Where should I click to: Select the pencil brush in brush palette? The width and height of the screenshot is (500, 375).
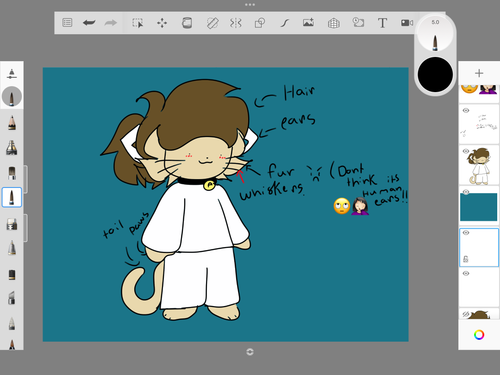12,122
